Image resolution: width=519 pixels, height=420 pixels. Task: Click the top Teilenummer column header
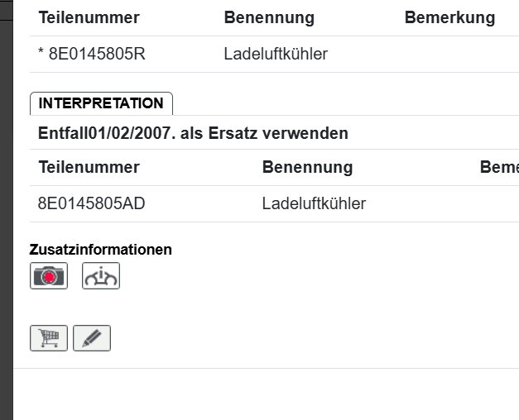point(89,17)
